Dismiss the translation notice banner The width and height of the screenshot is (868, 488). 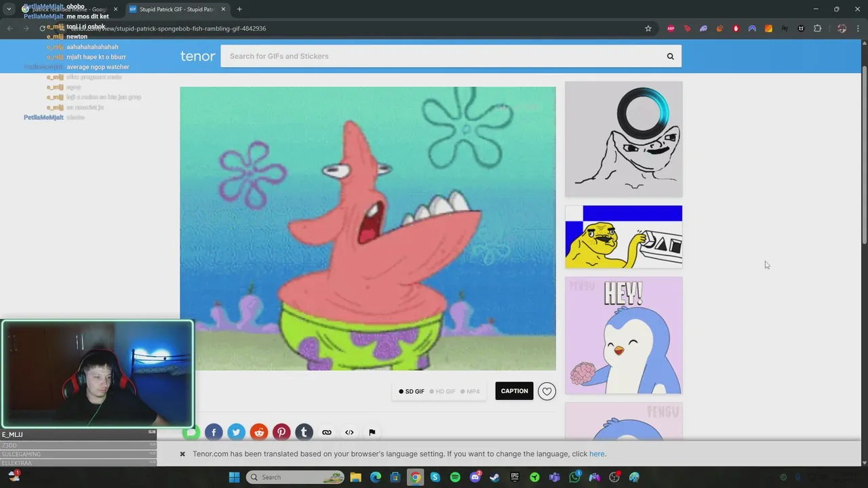(182, 454)
